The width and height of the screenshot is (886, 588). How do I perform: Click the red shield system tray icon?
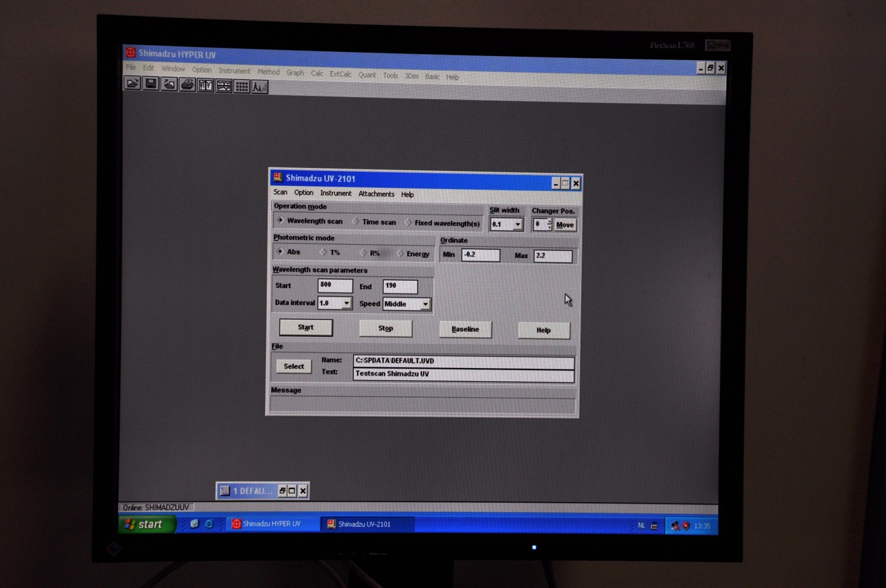tap(685, 526)
